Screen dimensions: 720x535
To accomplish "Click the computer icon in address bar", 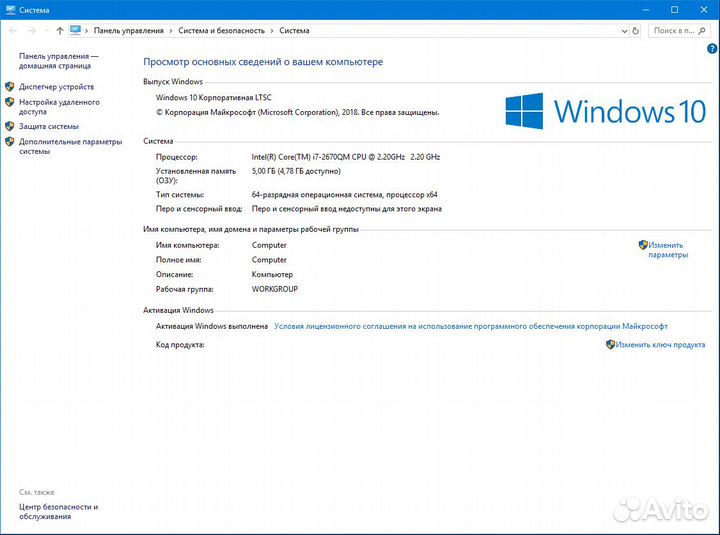I will (x=75, y=30).
